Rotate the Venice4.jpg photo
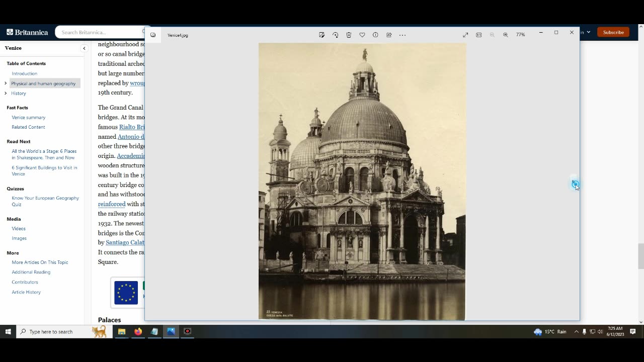 pos(335,35)
